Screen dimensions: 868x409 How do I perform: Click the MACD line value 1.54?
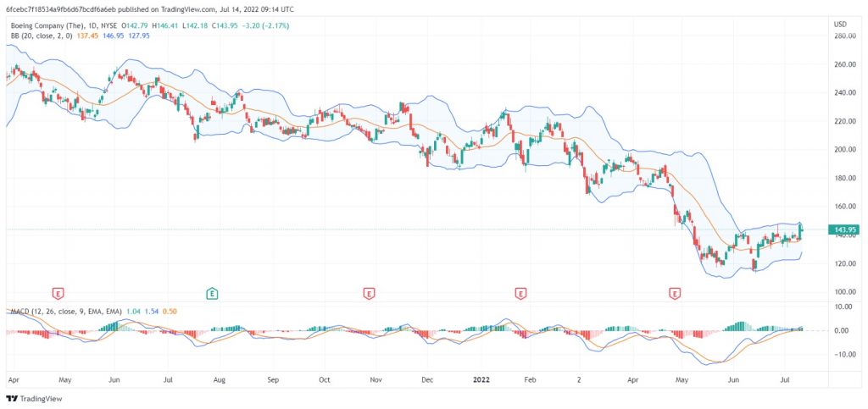pyautogui.click(x=151, y=312)
